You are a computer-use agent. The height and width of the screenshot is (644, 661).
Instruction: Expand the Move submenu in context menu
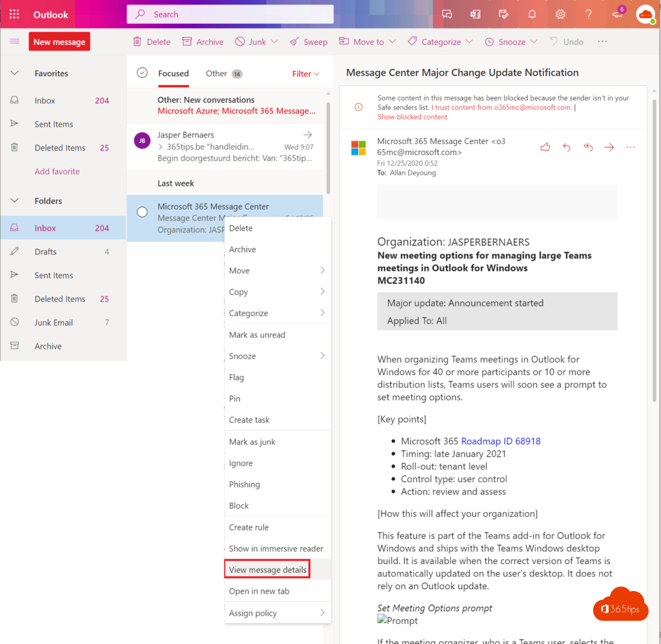[322, 270]
